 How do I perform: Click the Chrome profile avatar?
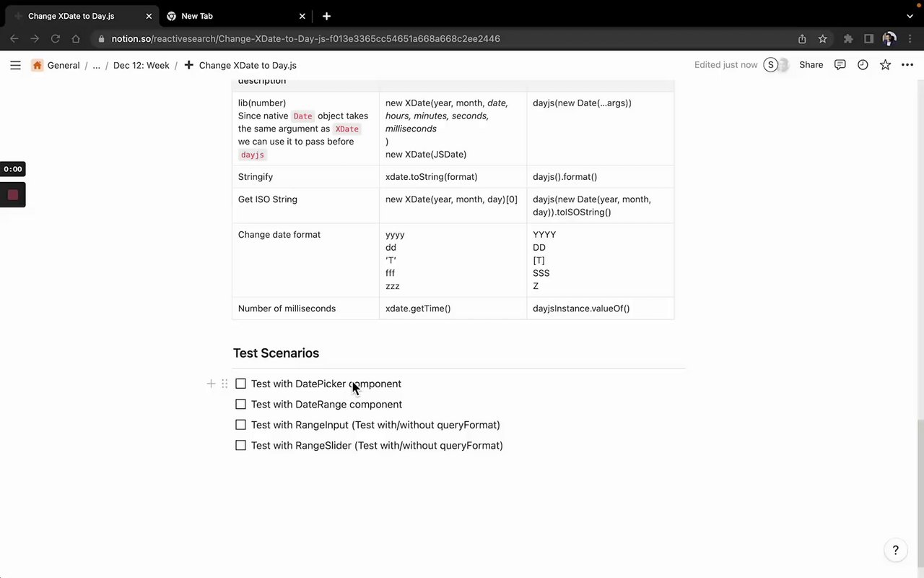(x=889, y=39)
